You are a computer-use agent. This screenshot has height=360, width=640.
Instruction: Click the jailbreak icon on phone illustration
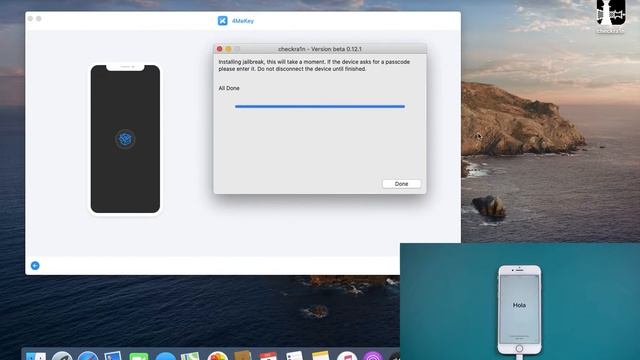tap(125, 139)
